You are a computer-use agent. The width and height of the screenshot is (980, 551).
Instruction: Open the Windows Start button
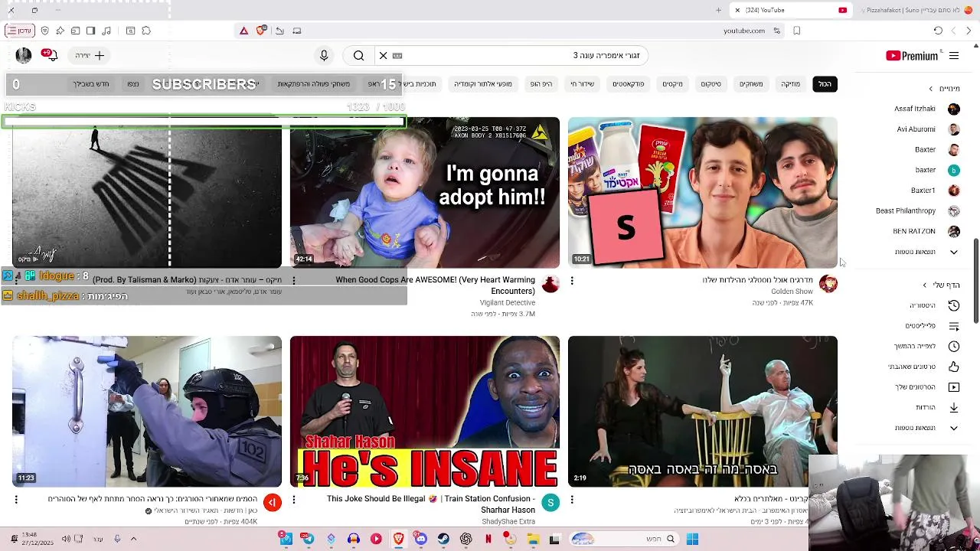point(692,540)
